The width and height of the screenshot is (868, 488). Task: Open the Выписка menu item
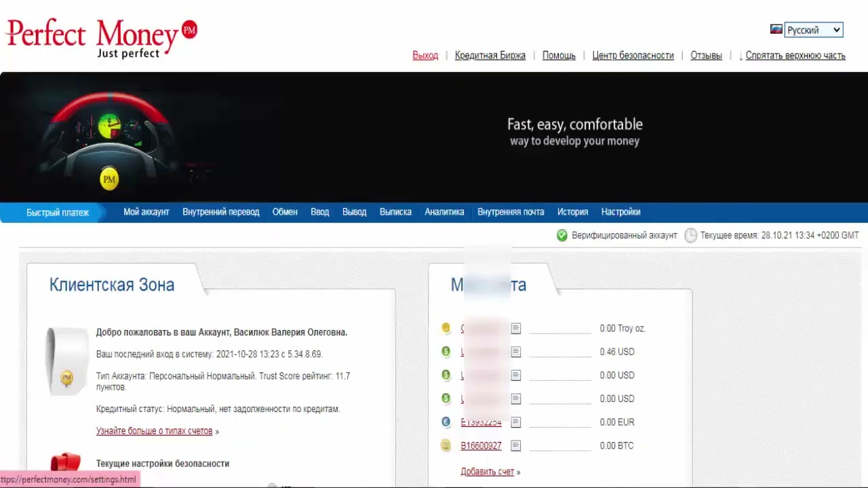(x=395, y=212)
